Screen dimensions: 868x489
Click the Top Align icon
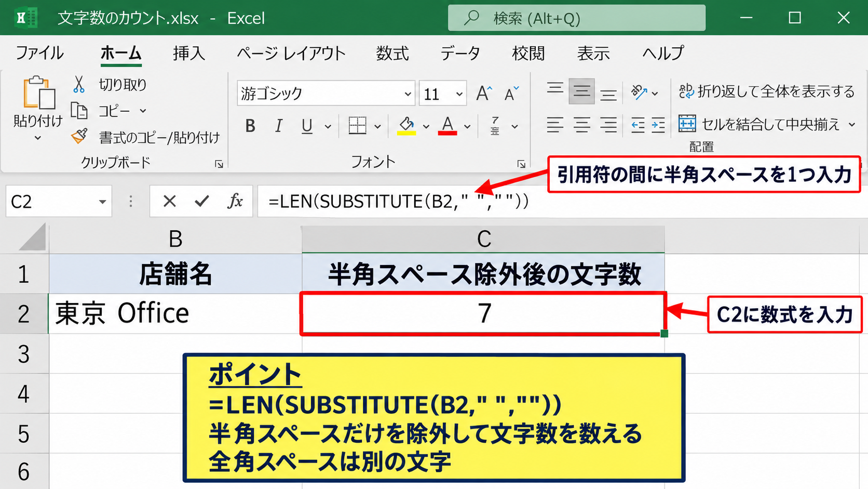coord(555,88)
